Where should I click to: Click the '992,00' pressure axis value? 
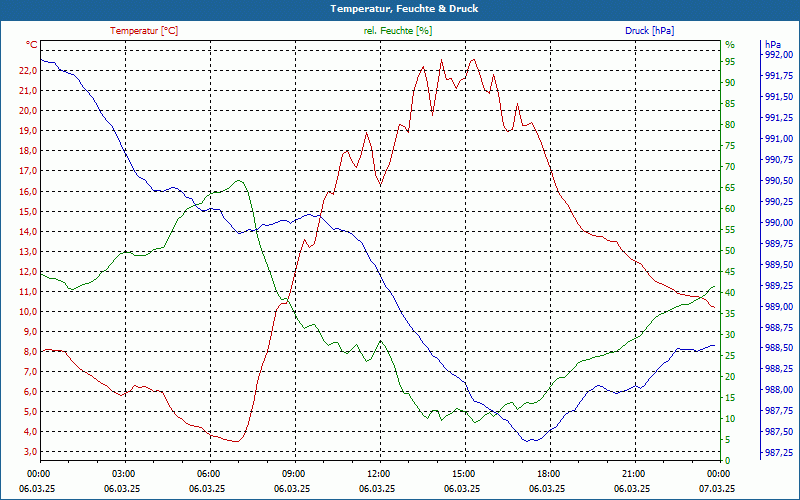(x=779, y=55)
